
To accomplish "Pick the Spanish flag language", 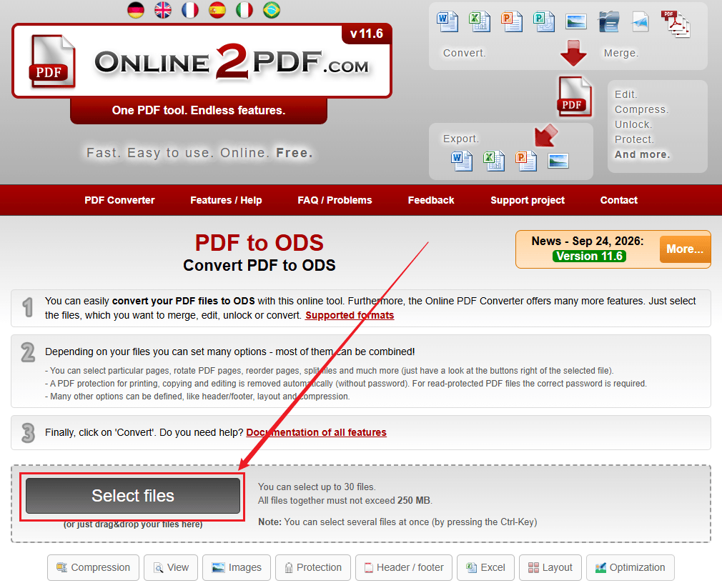I will tap(217, 10).
